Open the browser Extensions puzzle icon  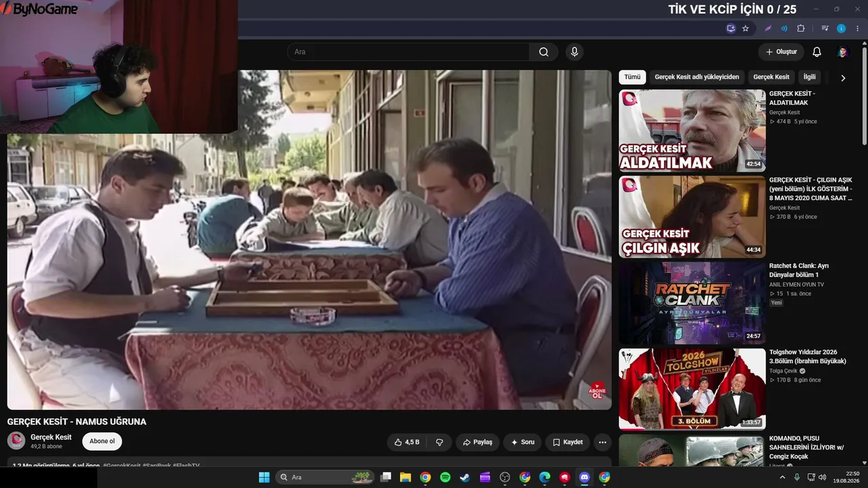click(x=801, y=28)
